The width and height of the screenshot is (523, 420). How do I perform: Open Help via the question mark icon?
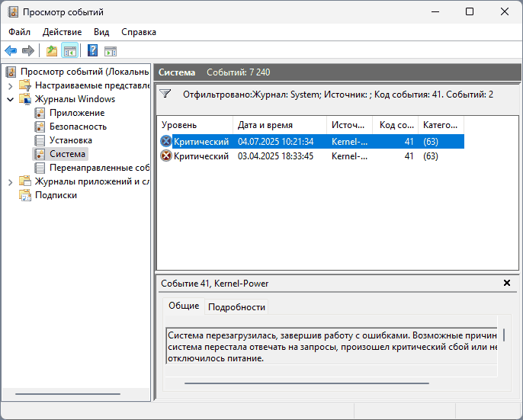pyautogui.click(x=92, y=51)
